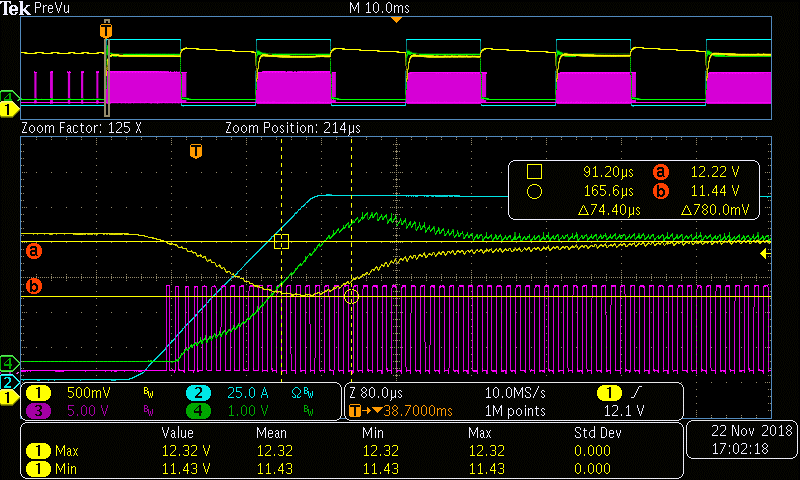The image size is (800, 480).
Task: Click the cyan channel 2 ground indicator
Action: click(x=9, y=382)
